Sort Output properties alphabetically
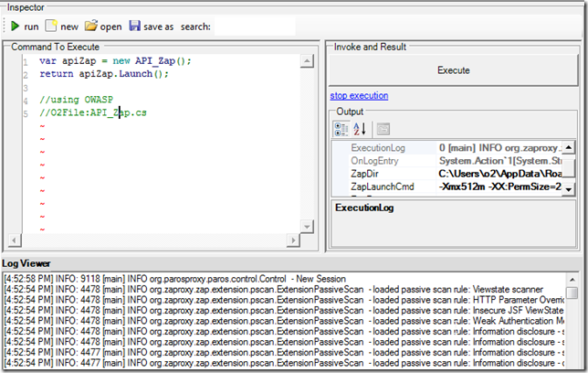588x373 pixels. (x=359, y=129)
